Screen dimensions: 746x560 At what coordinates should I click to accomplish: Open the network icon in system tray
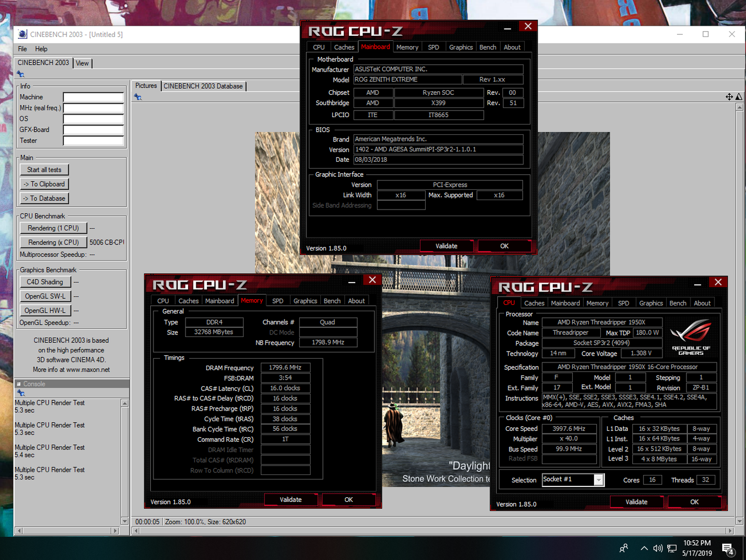point(672,548)
